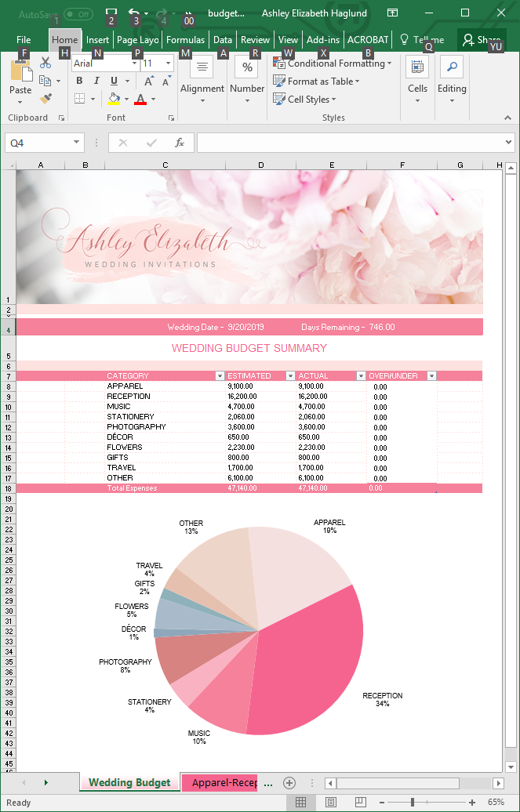Open the Font dialog launcher
Viewport: 520px width, 812px height.
click(x=172, y=118)
